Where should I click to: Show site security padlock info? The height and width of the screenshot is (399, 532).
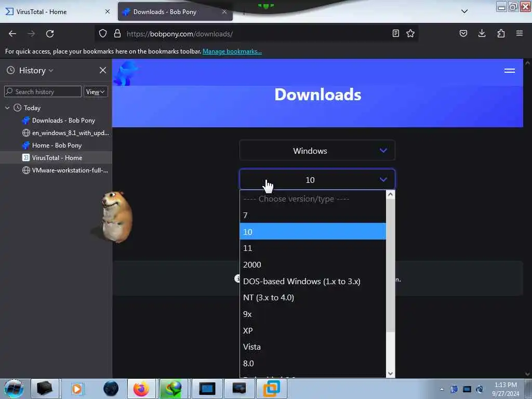pyautogui.click(x=117, y=34)
